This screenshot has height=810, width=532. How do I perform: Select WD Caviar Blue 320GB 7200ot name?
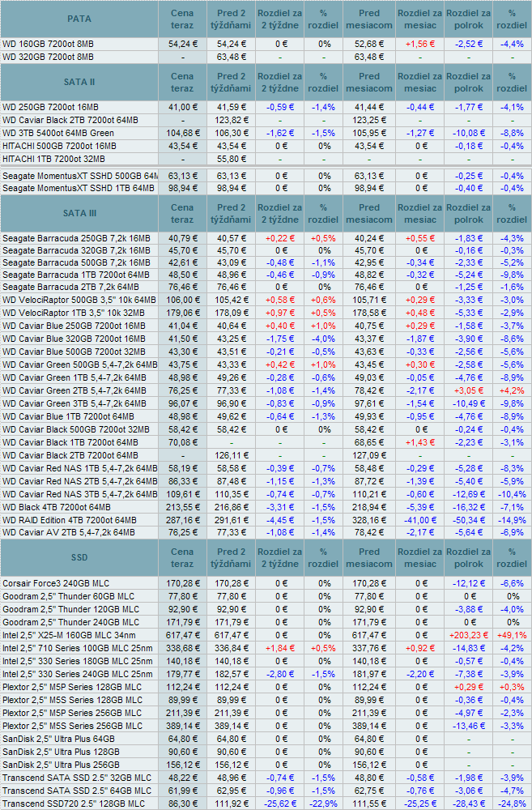(x=74, y=339)
